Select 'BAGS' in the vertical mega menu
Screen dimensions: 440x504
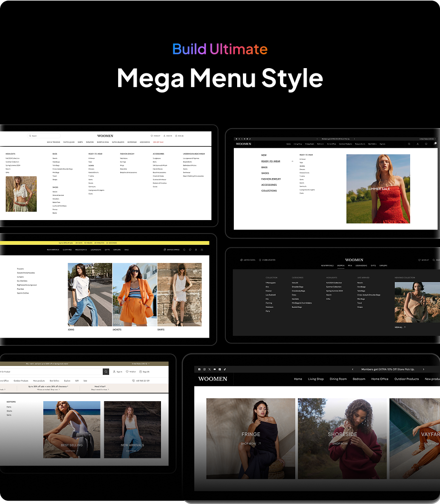coord(264,168)
